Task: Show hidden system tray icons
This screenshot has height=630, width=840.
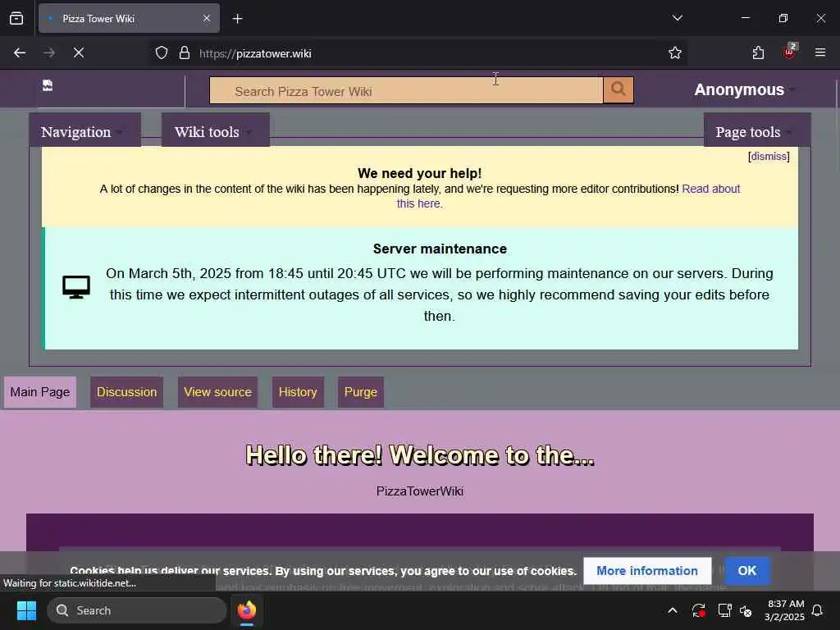Action: tap(673, 610)
